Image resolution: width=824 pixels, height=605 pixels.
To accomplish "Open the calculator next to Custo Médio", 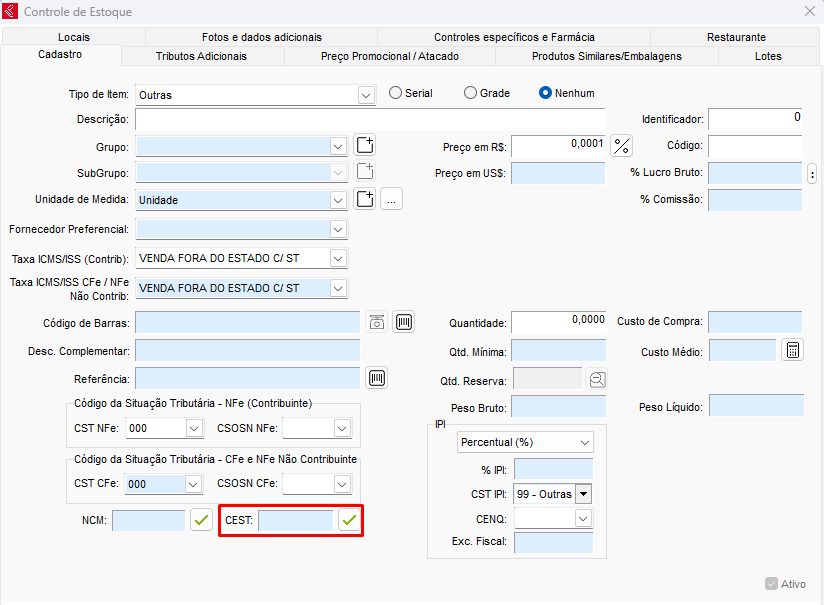I will tap(792, 351).
